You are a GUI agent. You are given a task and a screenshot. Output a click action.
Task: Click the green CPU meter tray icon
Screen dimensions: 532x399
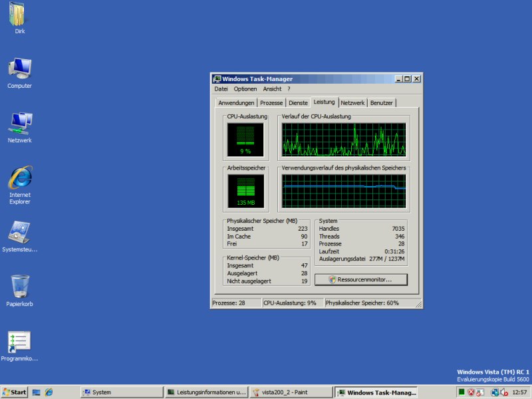tap(461, 392)
